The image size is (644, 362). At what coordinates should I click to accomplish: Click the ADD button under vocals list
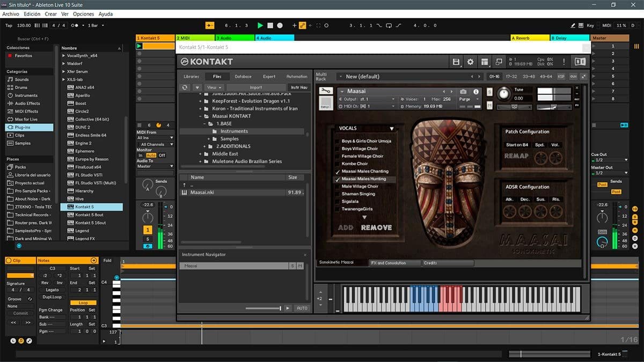[x=346, y=227]
